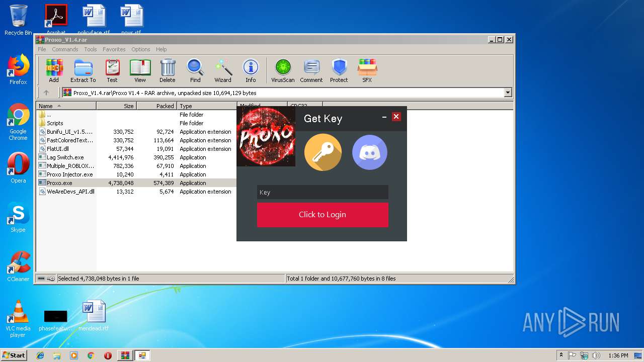Close the Proxo Get Key window
Viewport: 644px width, 362px height.
tap(396, 117)
